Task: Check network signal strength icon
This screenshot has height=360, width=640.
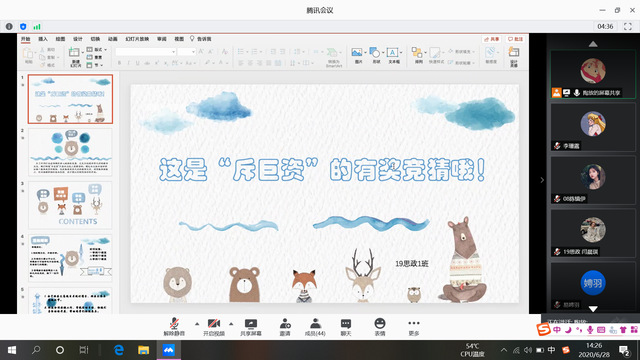Action: 37,27
